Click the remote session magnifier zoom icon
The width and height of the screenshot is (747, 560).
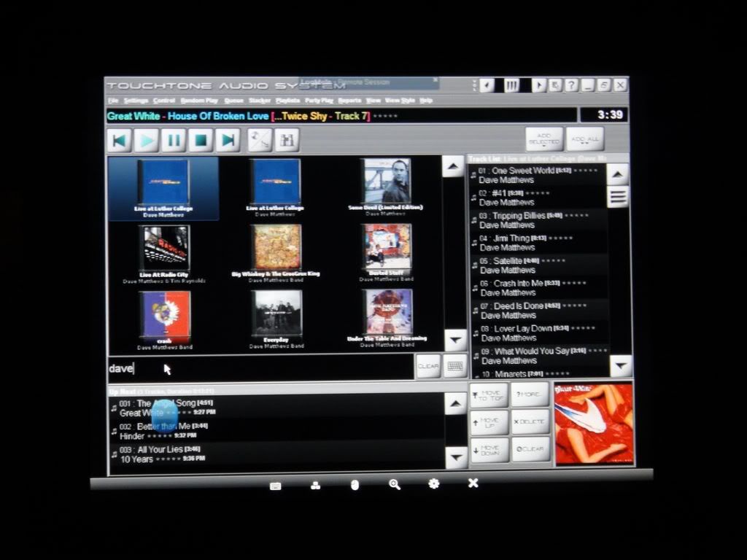395,484
